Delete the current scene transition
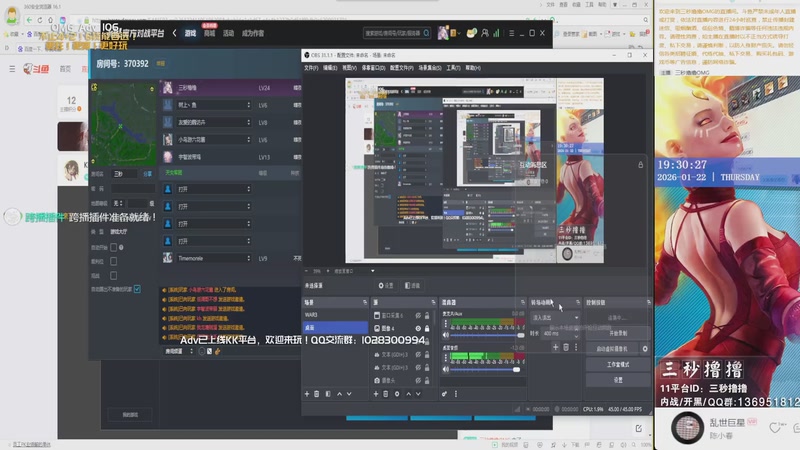This screenshot has height=450, width=800. [566, 347]
